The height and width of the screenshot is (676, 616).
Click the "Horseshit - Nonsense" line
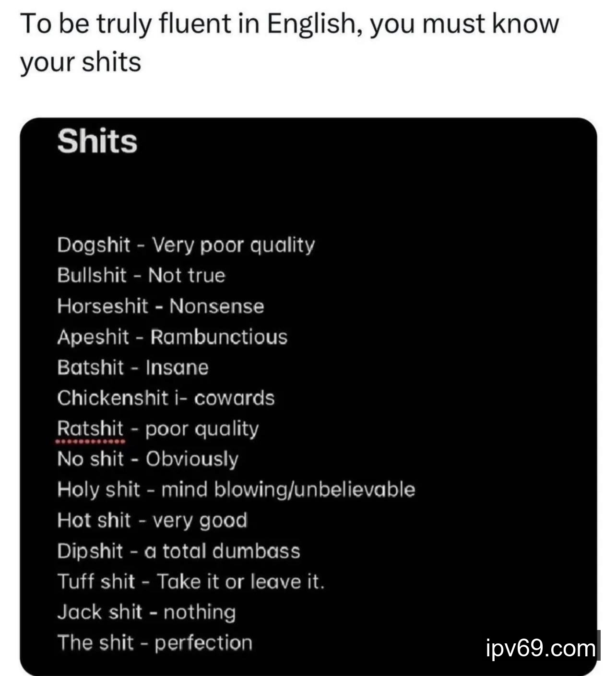[160, 306]
